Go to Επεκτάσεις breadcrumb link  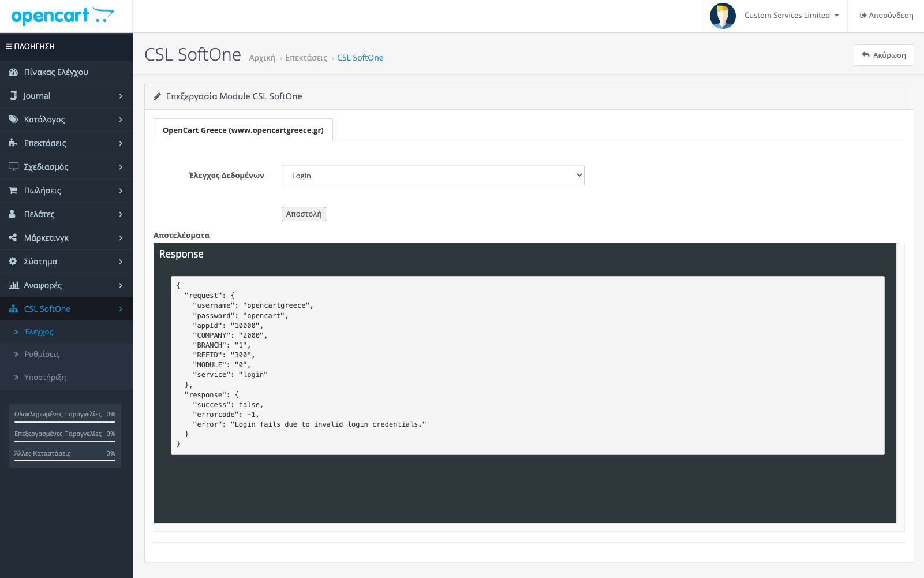tap(306, 58)
